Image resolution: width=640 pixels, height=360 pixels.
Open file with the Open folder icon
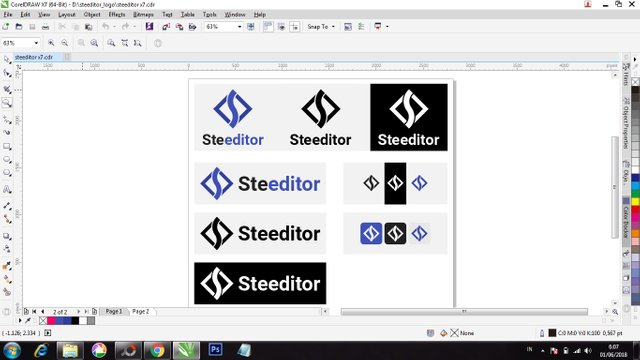(19, 27)
